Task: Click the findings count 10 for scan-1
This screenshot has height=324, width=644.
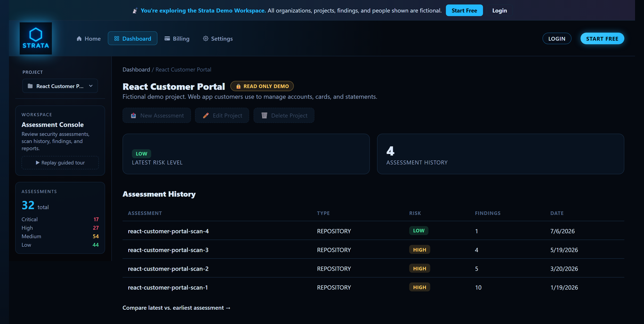Action: tap(478, 287)
